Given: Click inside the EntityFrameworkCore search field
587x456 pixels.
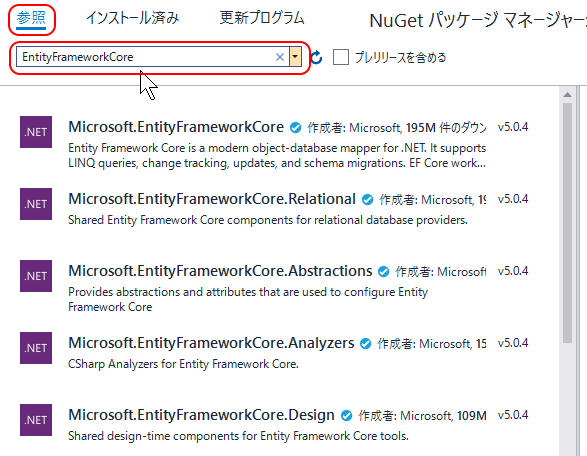Looking at the screenshot, I should click(x=146, y=57).
